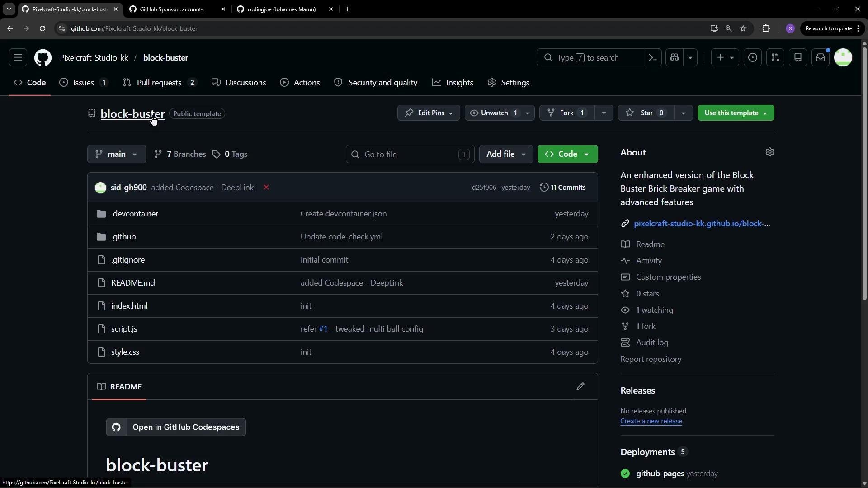This screenshot has width=868, height=488.
Task: Expand the Copilot dropdown arrow
Action: click(690, 58)
